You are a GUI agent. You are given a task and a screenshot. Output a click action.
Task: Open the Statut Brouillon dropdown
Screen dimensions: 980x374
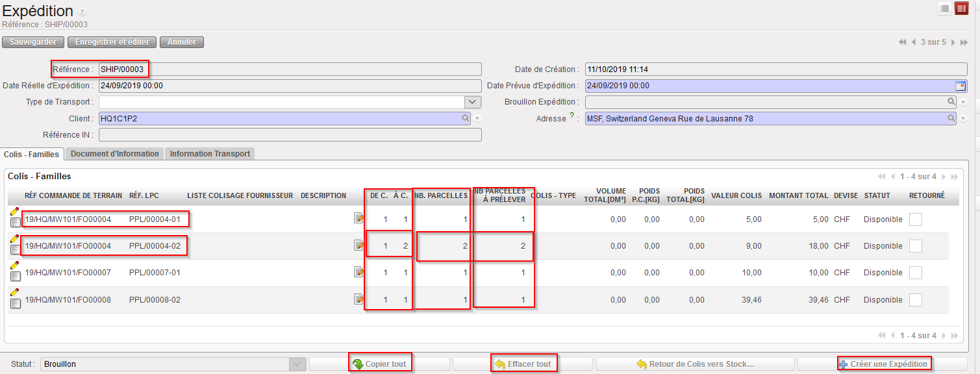(297, 364)
